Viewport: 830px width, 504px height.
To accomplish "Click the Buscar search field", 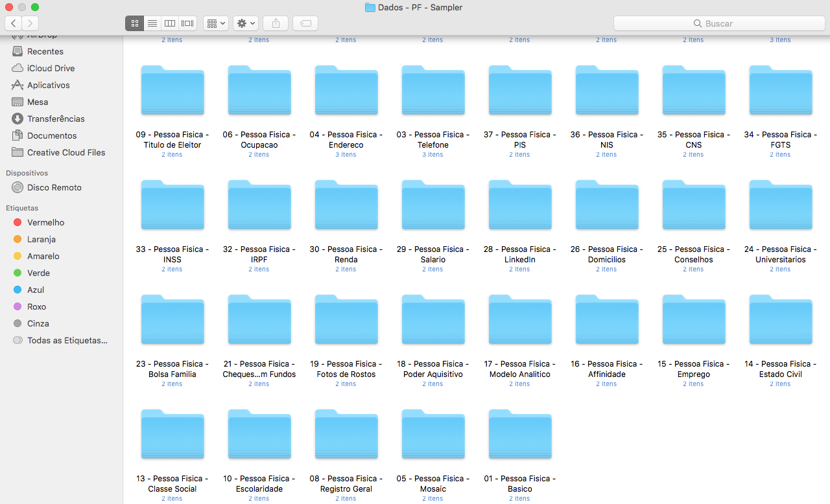I will tap(718, 23).
